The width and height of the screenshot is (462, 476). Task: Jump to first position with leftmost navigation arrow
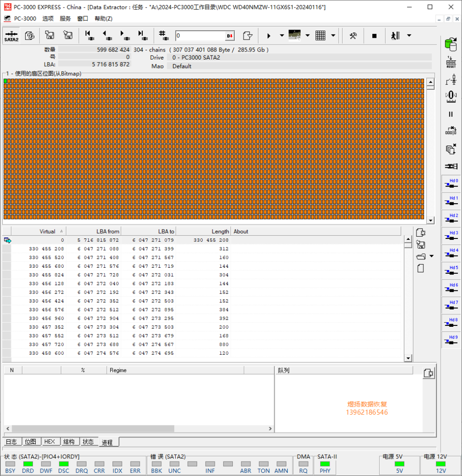tap(88, 36)
